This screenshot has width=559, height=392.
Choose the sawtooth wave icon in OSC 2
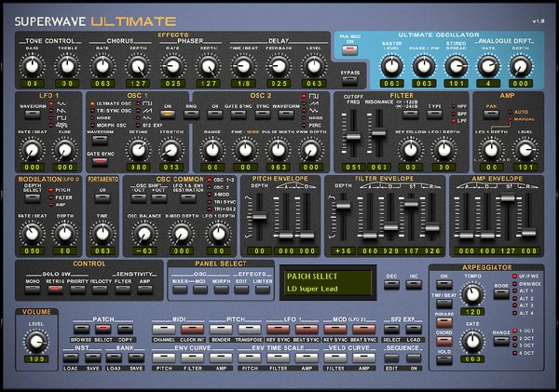314,103
